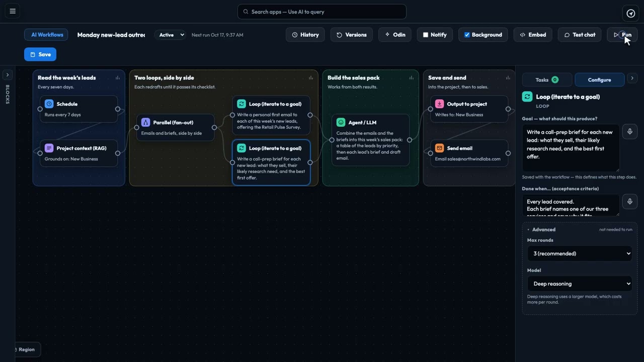The image size is (644, 362).
Task: Click microphone icon beside Done when field
Action: click(629, 202)
